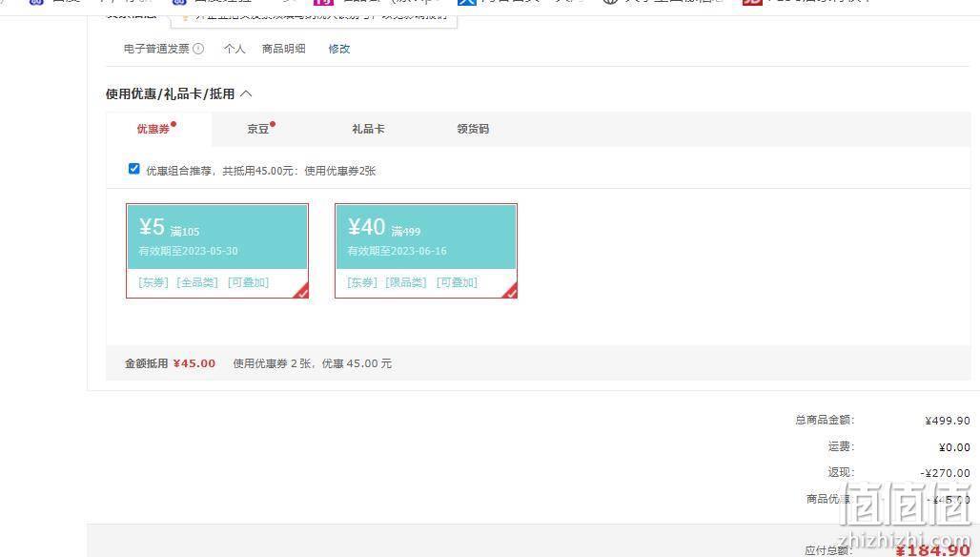The image size is (980, 557).
Task: Click the 修改 invoice link
Action: click(339, 49)
